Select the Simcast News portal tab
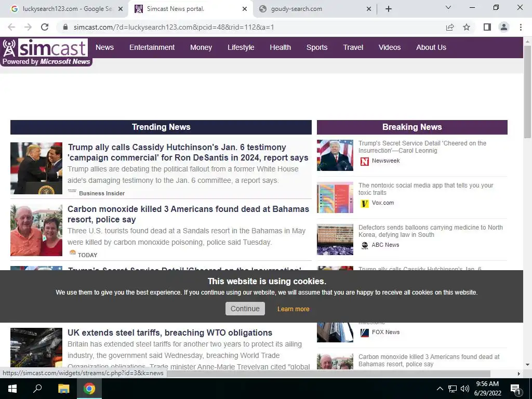532x399 pixels. click(190, 9)
